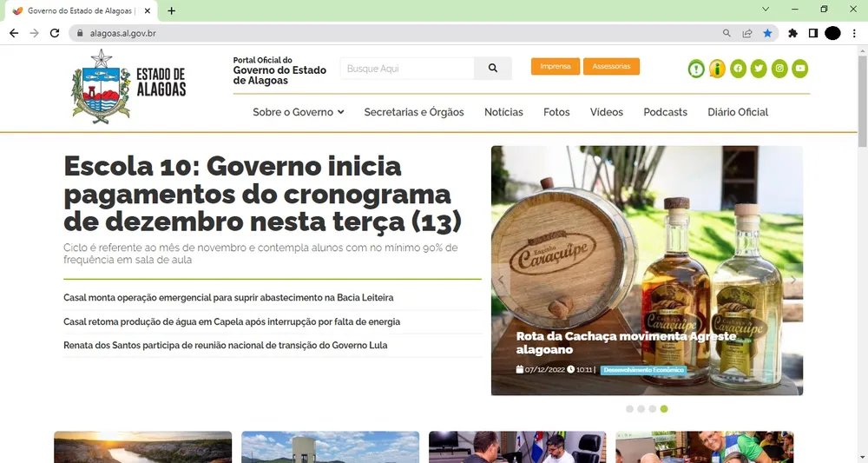
Task: Show the previous carousel slide
Action: (502, 280)
